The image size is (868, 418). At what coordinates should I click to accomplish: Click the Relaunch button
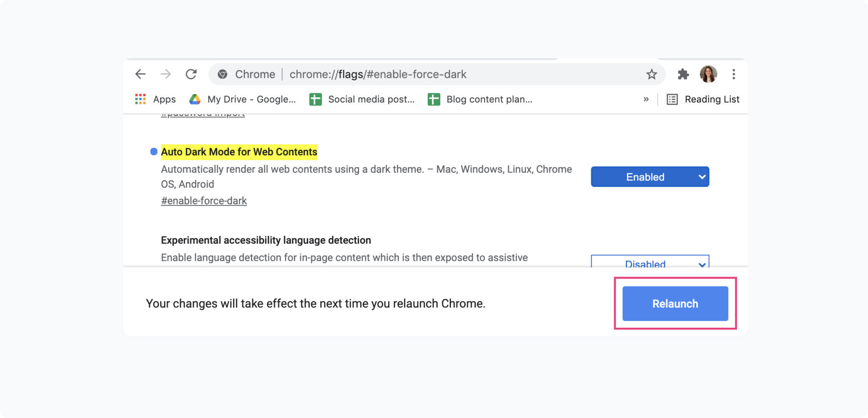point(675,303)
